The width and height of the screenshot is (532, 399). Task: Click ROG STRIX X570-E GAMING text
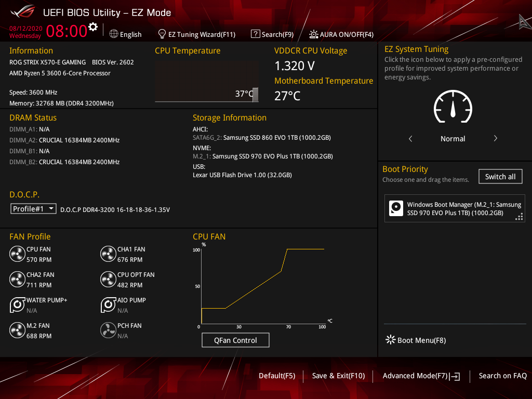pyautogui.click(x=47, y=62)
